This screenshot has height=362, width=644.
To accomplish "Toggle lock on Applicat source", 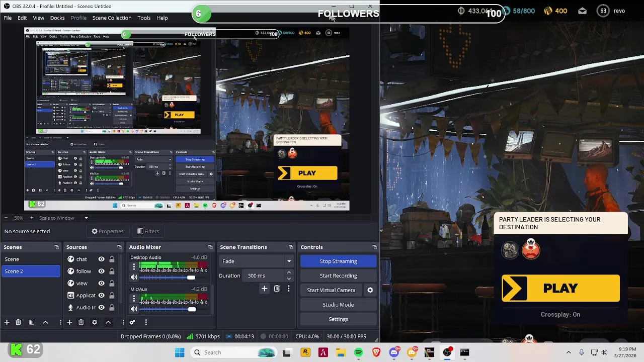I will click(x=112, y=295).
